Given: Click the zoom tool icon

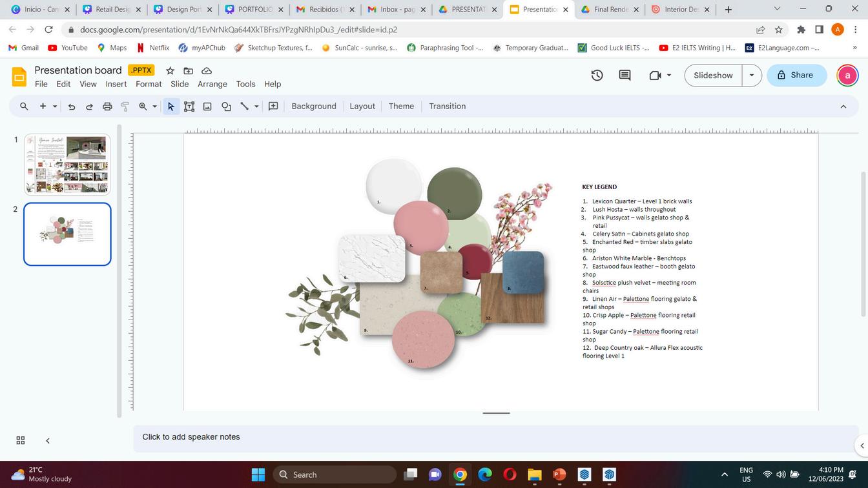Looking at the screenshot, I should click(x=143, y=107).
